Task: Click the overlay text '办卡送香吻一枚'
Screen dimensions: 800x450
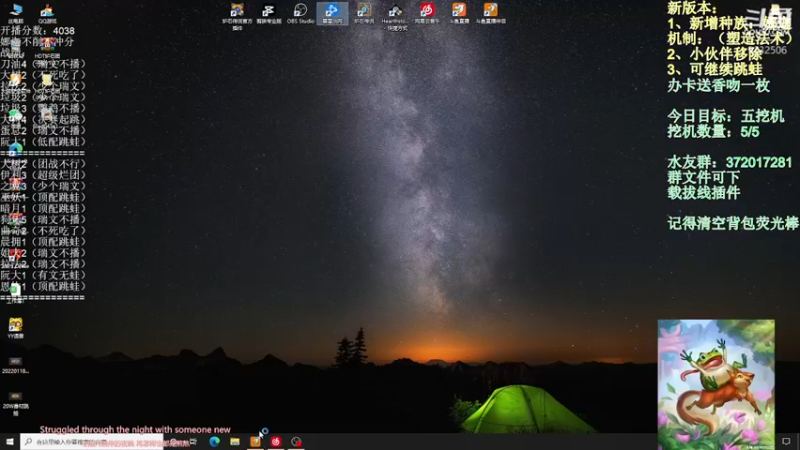Action: point(718,86)
